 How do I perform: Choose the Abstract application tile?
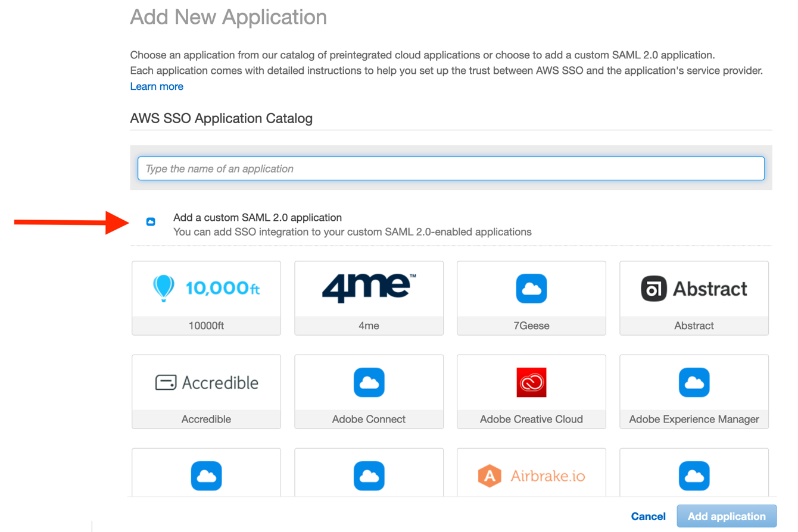pos(693,298)
